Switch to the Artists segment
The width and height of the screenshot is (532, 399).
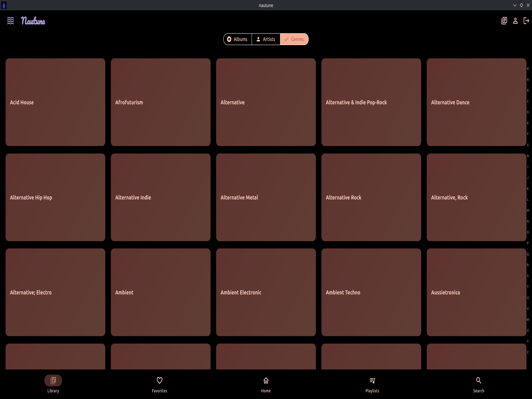coord(266,39)
